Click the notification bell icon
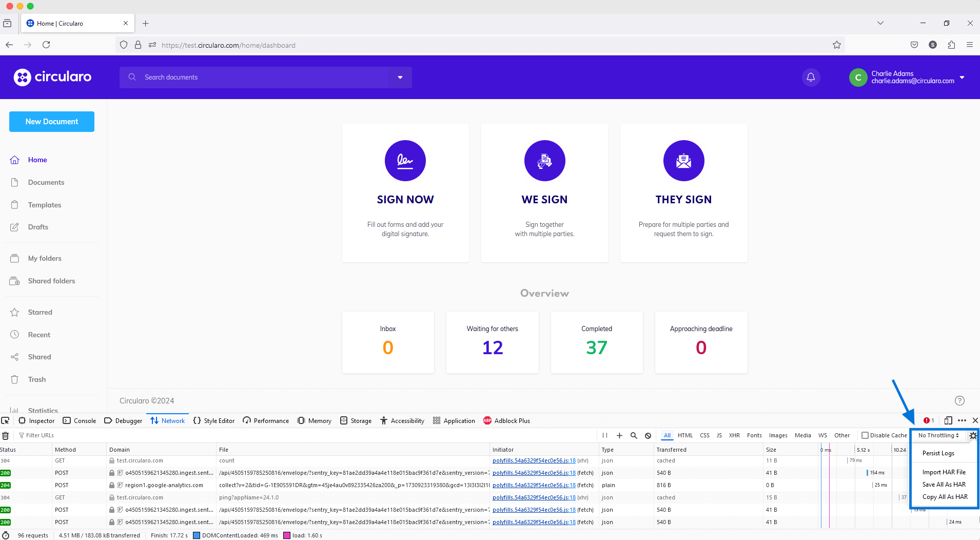Viewport: 980px width, 540px height. point(811,78)
